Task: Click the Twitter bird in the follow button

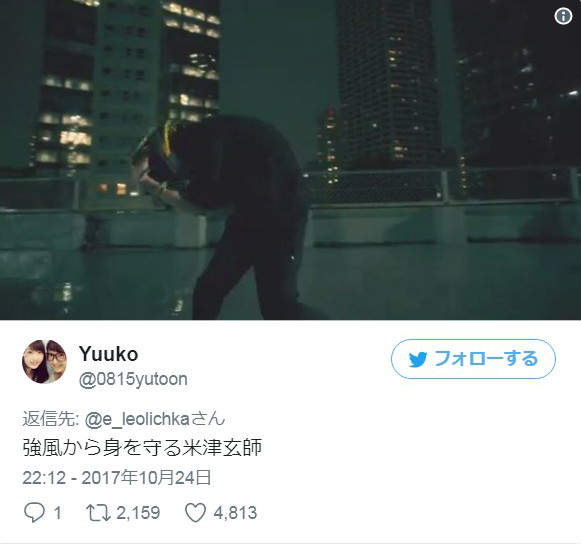Action: 418,359
